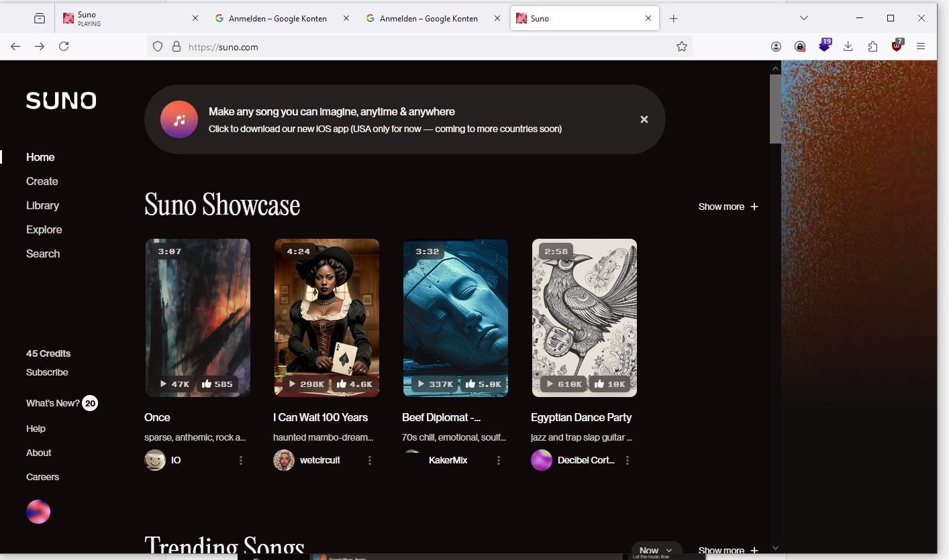
Task: Open the Extensions puzzle icon
Action: tap(872, 46)
